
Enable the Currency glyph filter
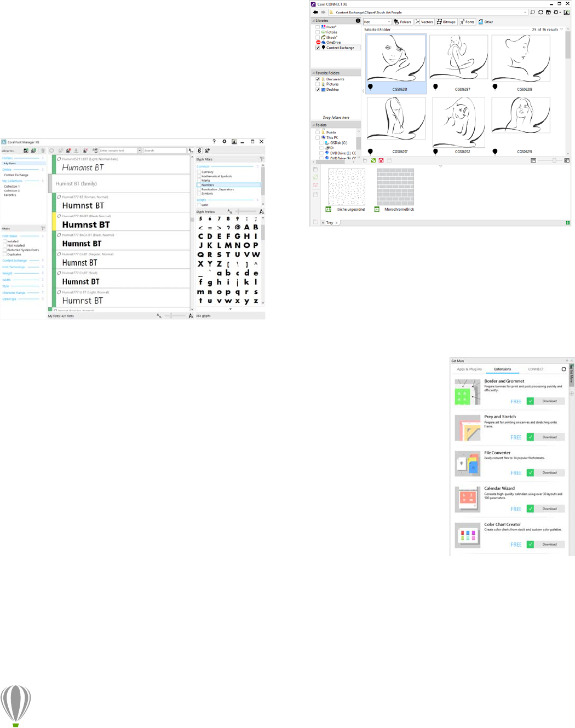pos(199,172)
